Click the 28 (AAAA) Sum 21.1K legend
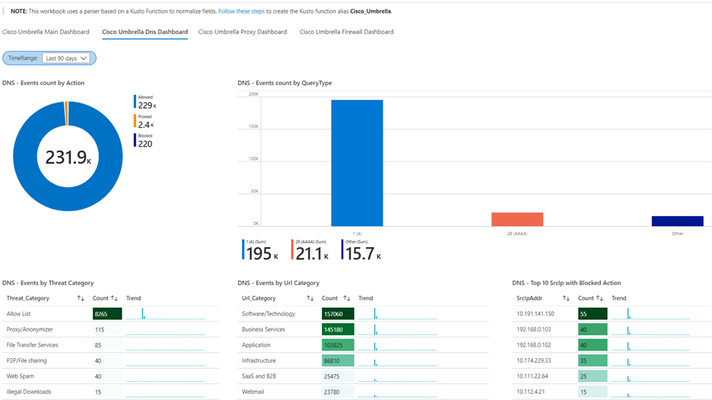Screen dimensions: 712x400 pyautogui.click(x=310, y=250)
